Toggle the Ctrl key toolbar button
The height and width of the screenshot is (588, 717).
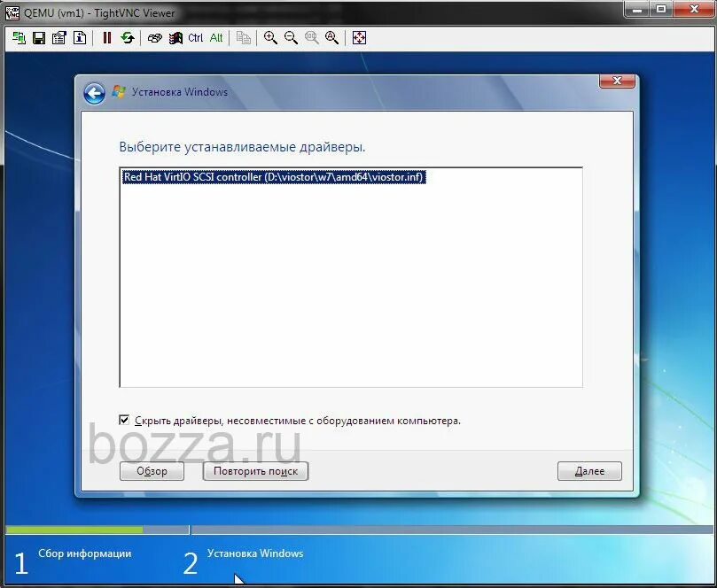click(195, 37)
